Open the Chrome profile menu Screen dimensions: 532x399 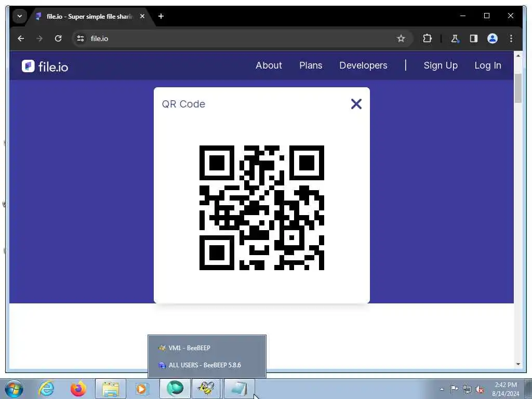point(493,38)
